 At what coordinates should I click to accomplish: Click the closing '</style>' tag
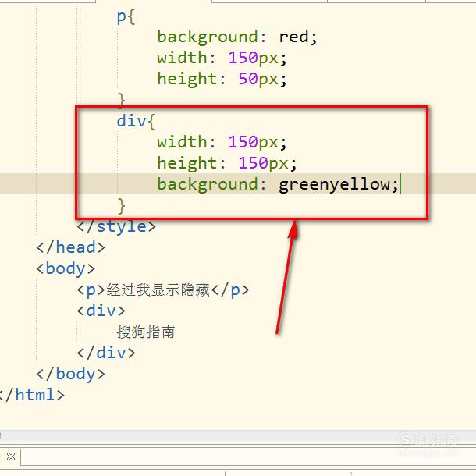pyautogui.click(x=116, y=226)
